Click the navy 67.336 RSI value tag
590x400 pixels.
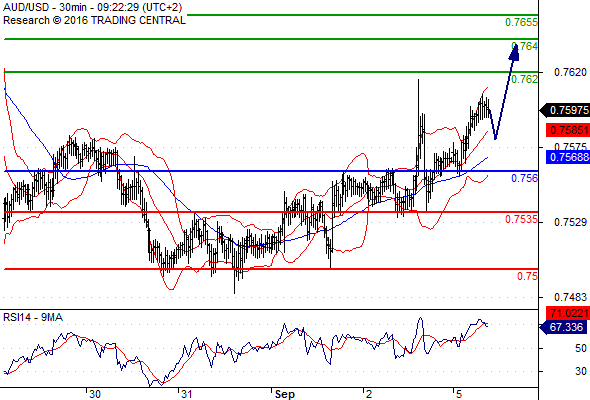565,327
